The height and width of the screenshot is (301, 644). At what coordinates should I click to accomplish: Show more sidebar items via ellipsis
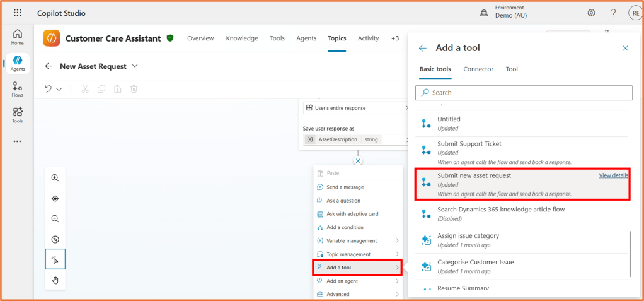point(17,141)
